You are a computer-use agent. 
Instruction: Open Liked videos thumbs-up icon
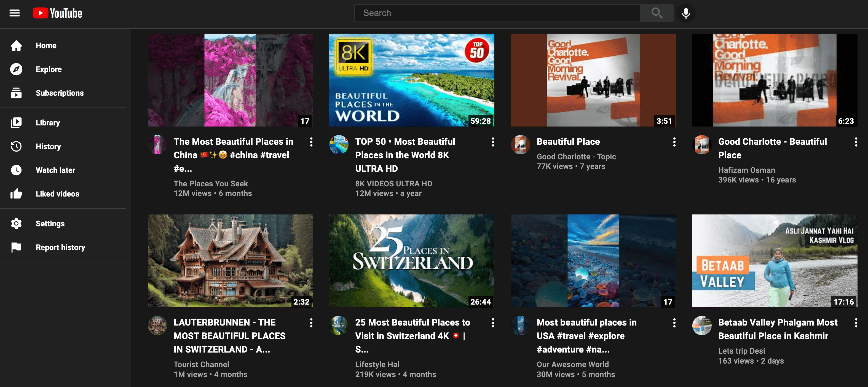16,194
